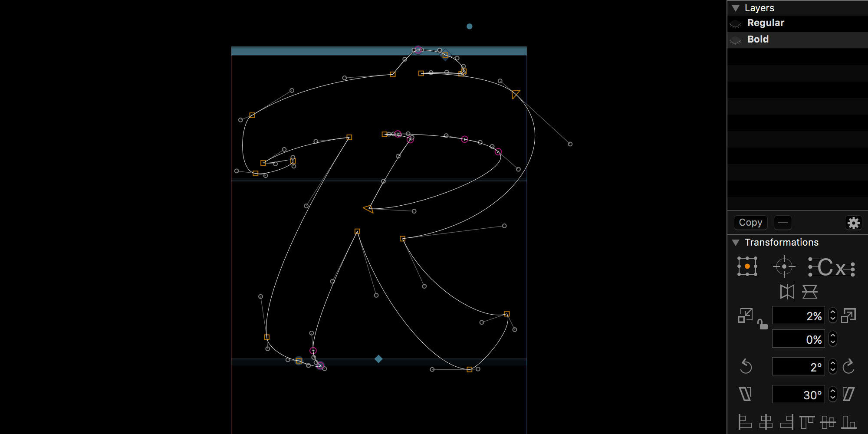The image size is (868, 434).
Task: Click the scale down icon
Action: pyautogui.click(x=745, y=316)
